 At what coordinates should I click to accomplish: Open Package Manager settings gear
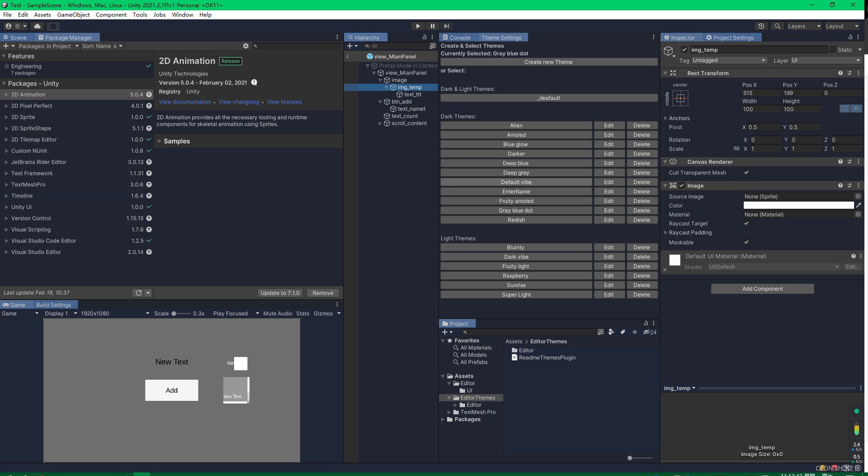point(245,46)
